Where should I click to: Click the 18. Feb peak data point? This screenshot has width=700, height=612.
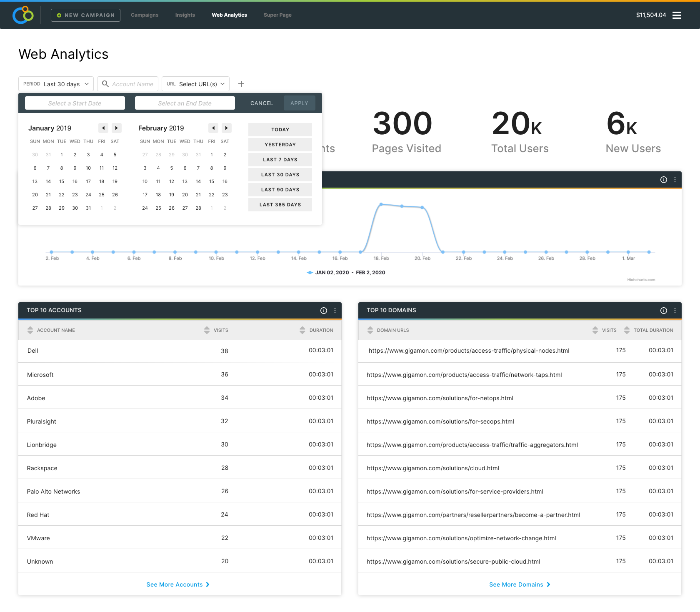click(381, 204)
